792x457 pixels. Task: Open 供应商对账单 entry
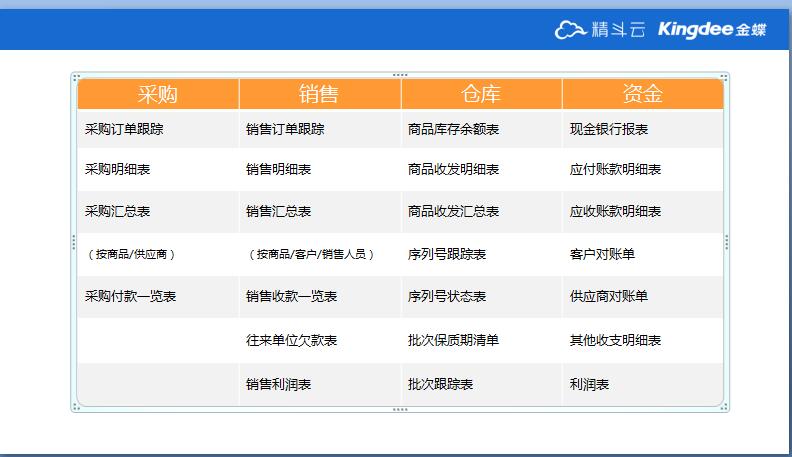point(608,297)
